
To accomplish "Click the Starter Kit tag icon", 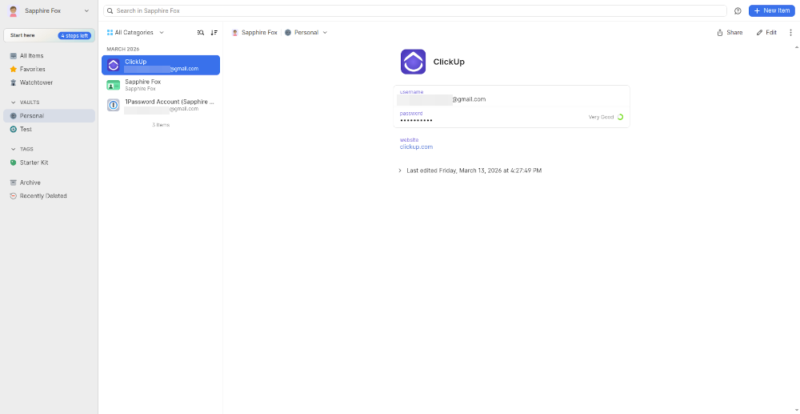I will (x=13, y=162).
